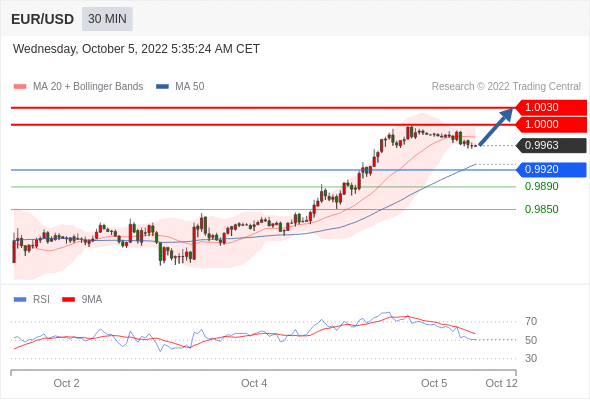The width and height of the screenshot is (590, 400).
Task: Click the EUR/USD symbol title
Action: point(43,19)
